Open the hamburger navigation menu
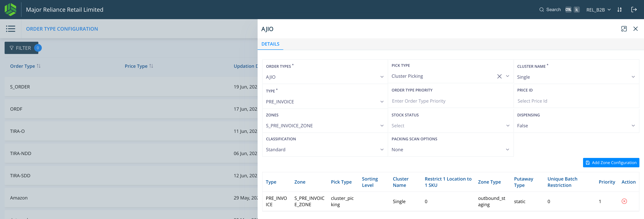Image resolution: width=644 pixels, height=219 pixels. pos(11,29)
